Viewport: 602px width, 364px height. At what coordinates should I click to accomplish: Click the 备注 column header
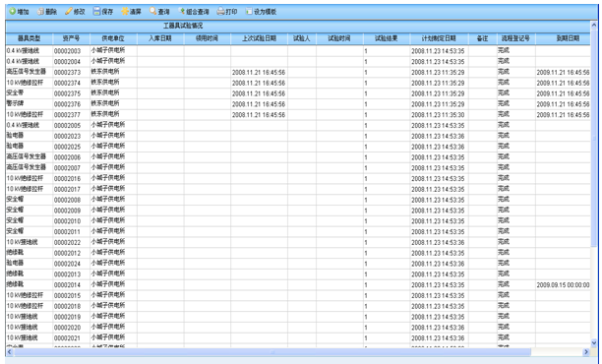[x=483, y=38]
